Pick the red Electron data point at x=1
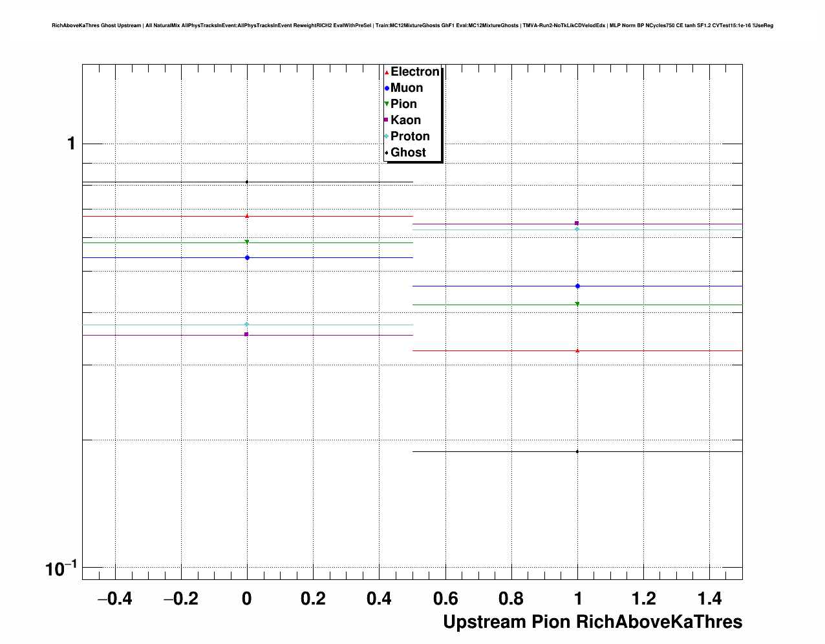Viewport: 825px width, 644px height. [x=577, y=350]
